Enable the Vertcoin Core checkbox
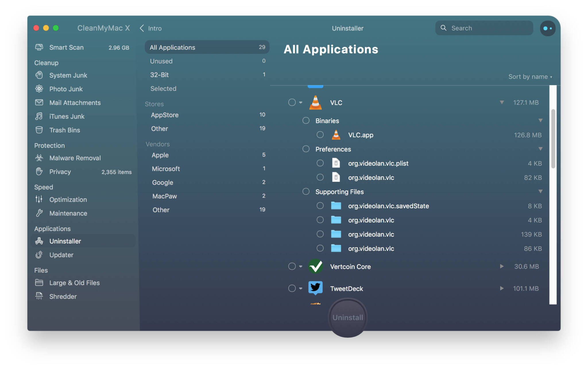 (x=291, y=266)
